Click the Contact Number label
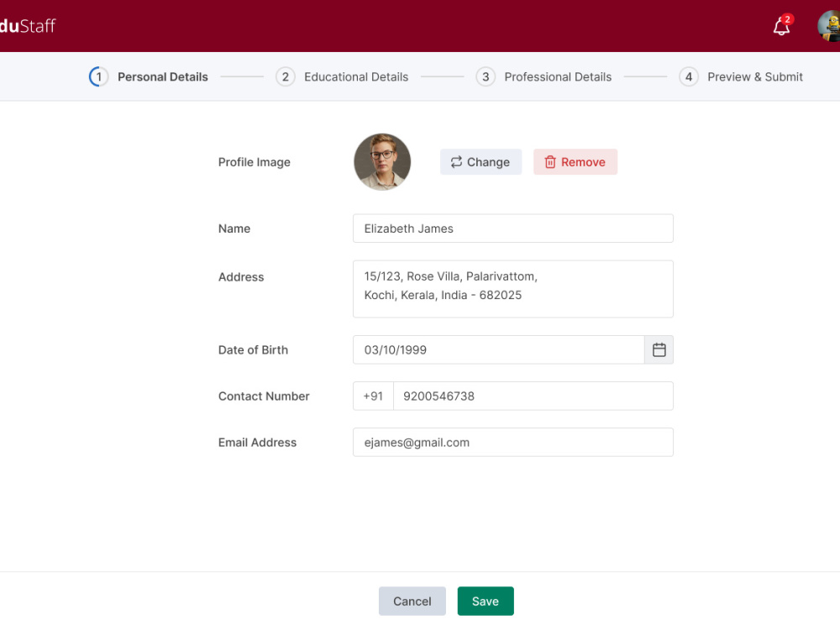The width and height of the screenshot is (840, 630). [264, 396]
